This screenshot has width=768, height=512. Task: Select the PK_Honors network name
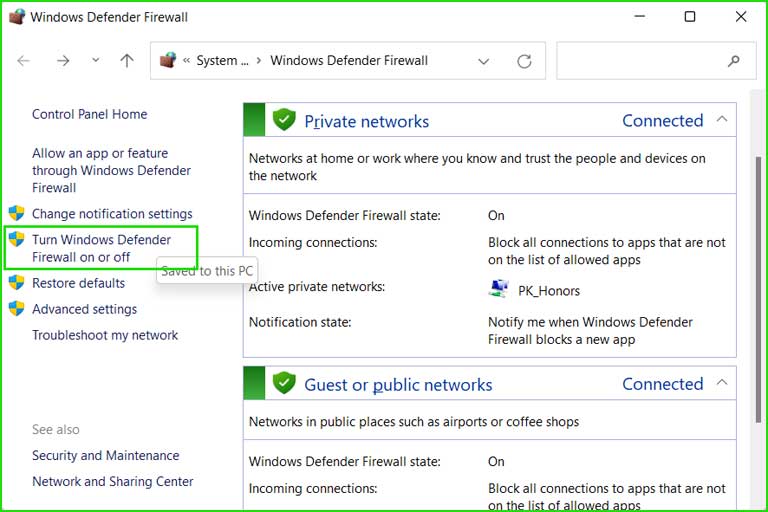click(x=549, y=291)
